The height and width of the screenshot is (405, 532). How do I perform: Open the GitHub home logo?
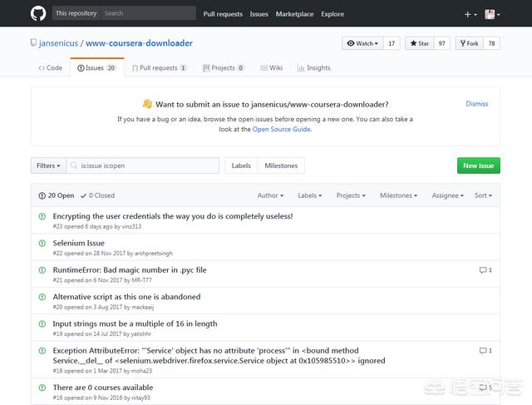[38, 14]
